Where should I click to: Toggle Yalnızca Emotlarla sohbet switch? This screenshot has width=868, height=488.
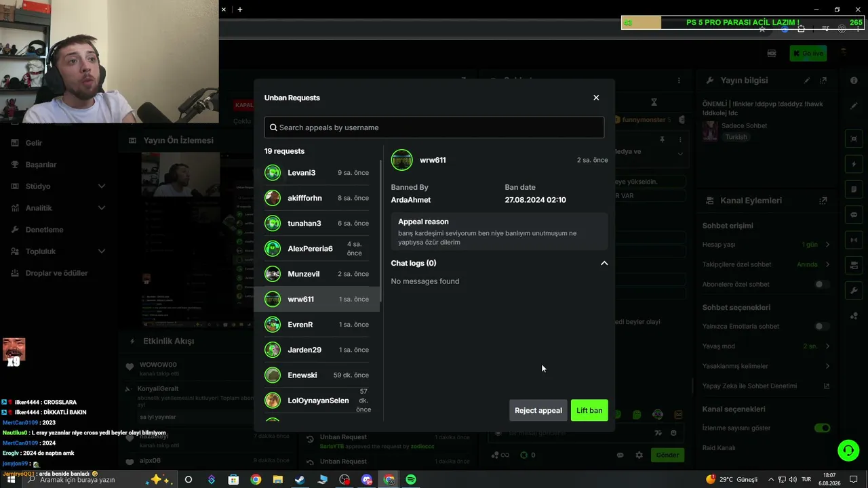[822, 327]
